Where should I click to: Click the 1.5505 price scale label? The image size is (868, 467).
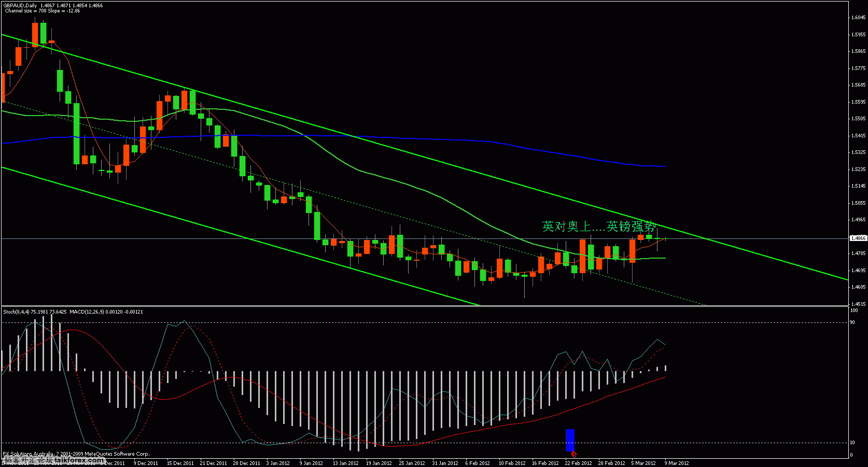coord(858,119)
